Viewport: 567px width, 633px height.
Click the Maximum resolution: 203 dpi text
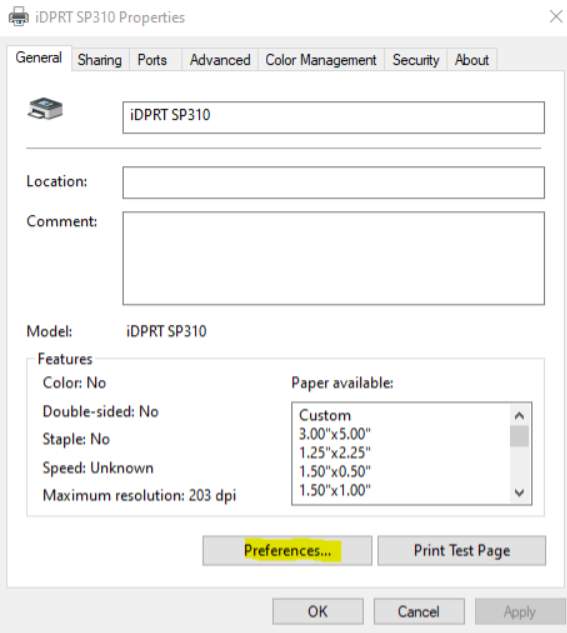(139, 495)
